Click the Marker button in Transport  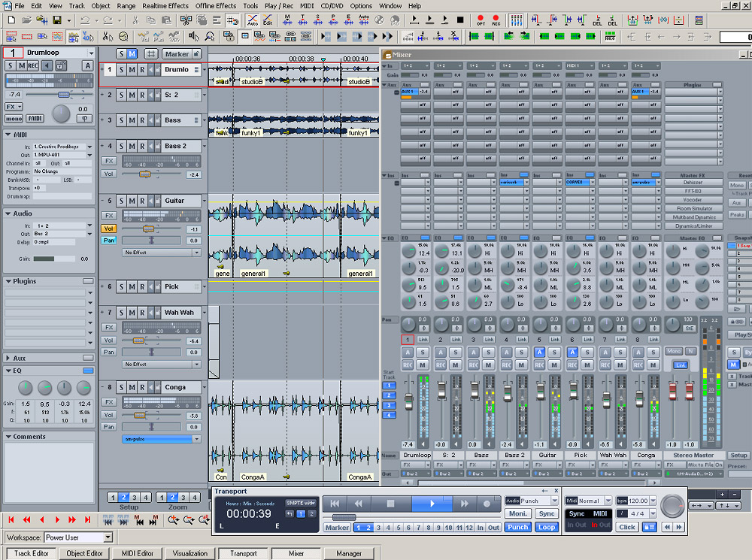(337, 528)
